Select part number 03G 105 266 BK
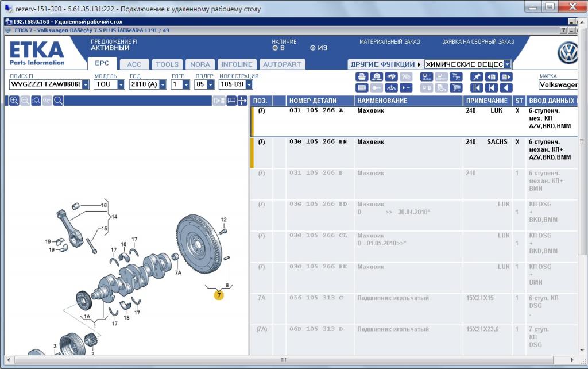 (318, 267)
